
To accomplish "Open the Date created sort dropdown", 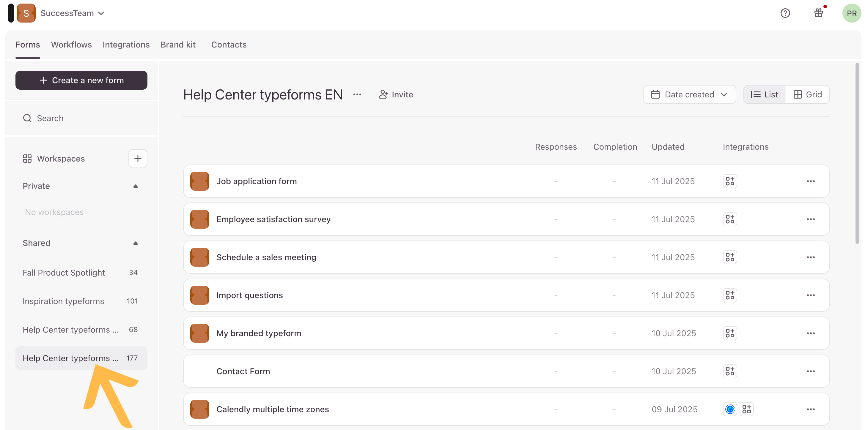I will [689, 95].
